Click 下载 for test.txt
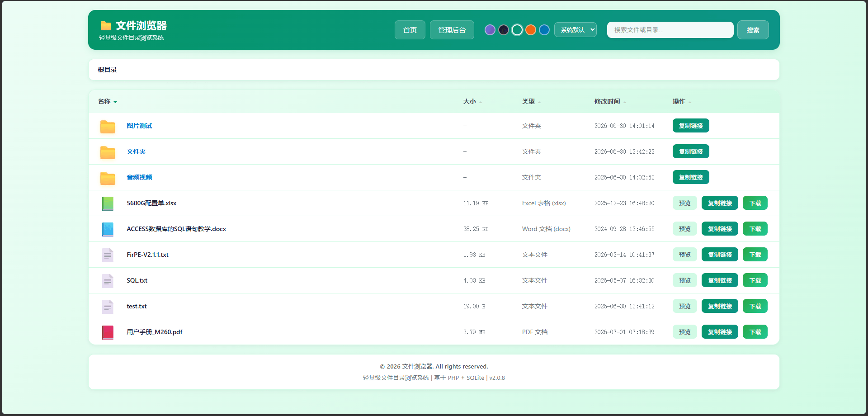This screenshot has width=868, height=416. [755, 306]
